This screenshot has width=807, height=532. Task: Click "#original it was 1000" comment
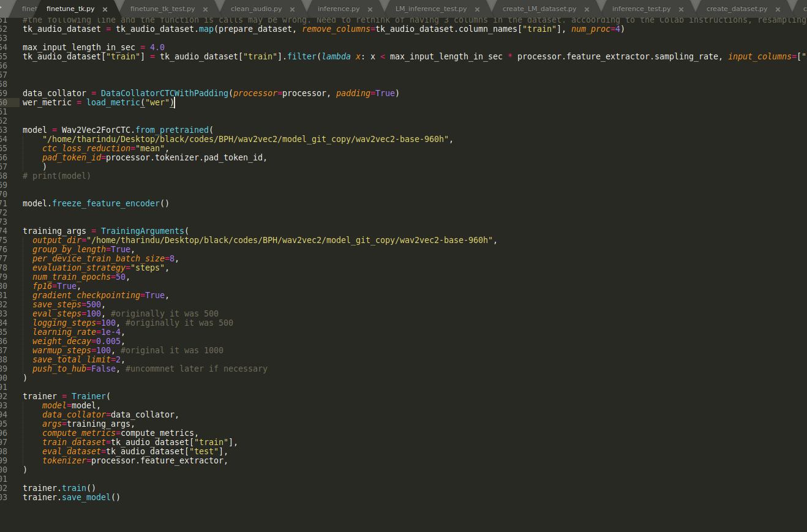tap(172, 350)
